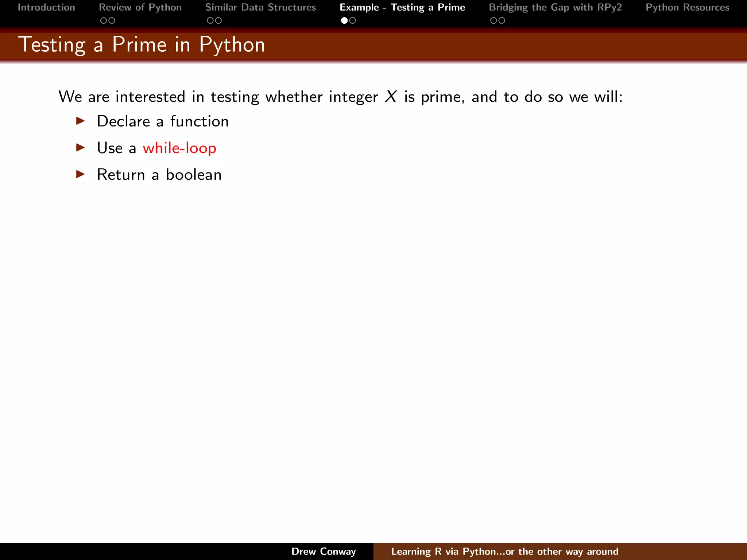
Task: Open the Review of Python section
Action: click(x=140, y=8)
